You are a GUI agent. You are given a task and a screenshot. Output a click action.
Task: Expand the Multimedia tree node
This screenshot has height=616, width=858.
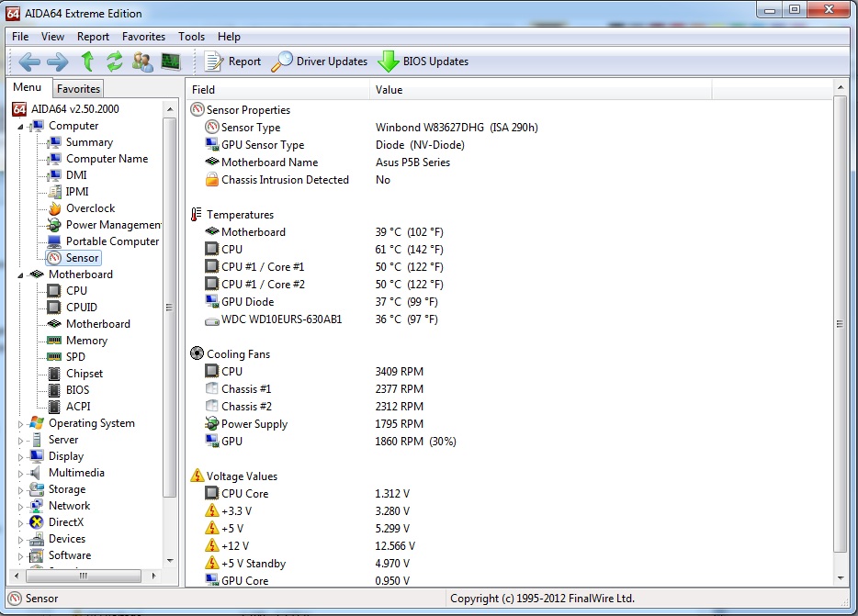pyautogui.click(x=20, y=473)
